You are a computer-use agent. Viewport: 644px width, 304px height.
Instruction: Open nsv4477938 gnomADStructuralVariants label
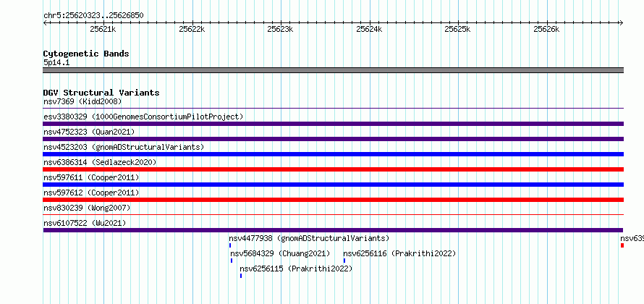(x=309, y=238)
